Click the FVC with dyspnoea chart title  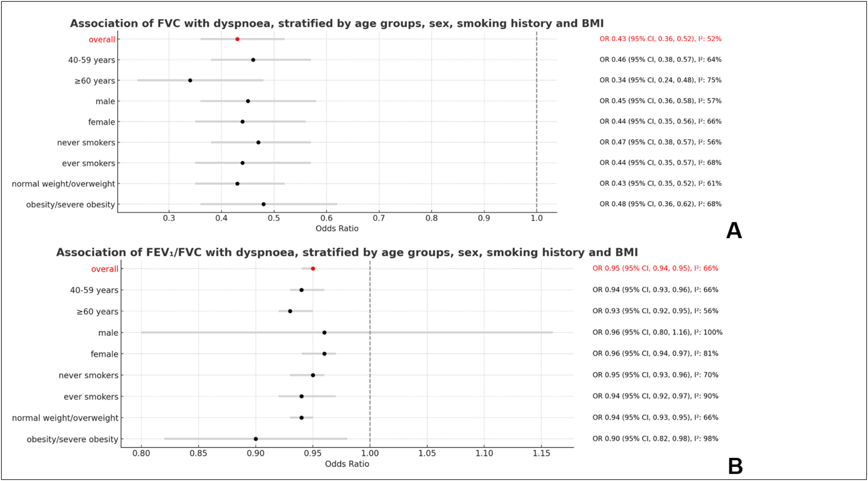337,24
